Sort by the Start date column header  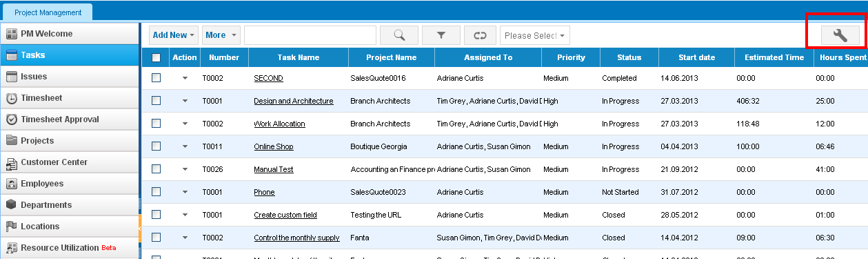pyautogui.click(x=696, y=57)
